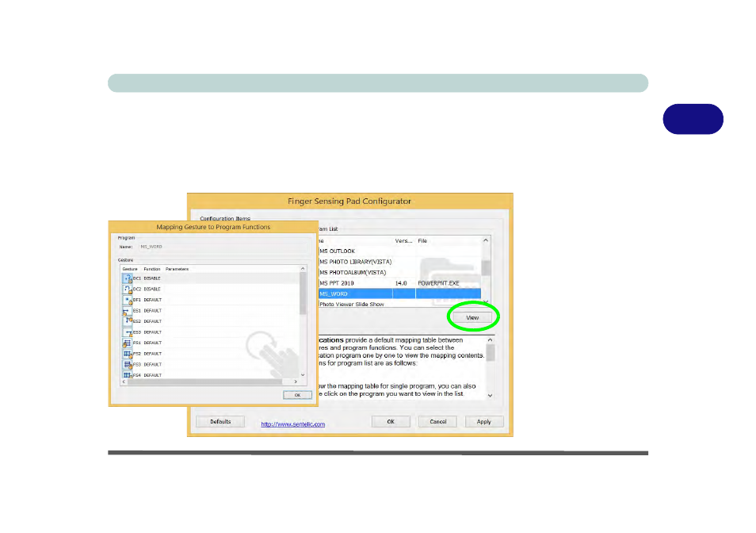Screen dimensions: 756x533
Task: Confirm gesture mapping dialog with OK
Action: [x=297, y=395]
